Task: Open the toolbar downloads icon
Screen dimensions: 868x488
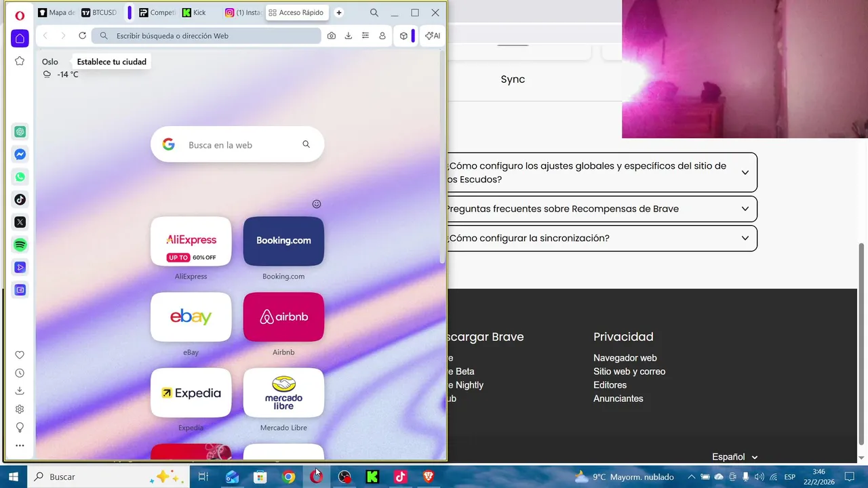Action: point(349,36)
